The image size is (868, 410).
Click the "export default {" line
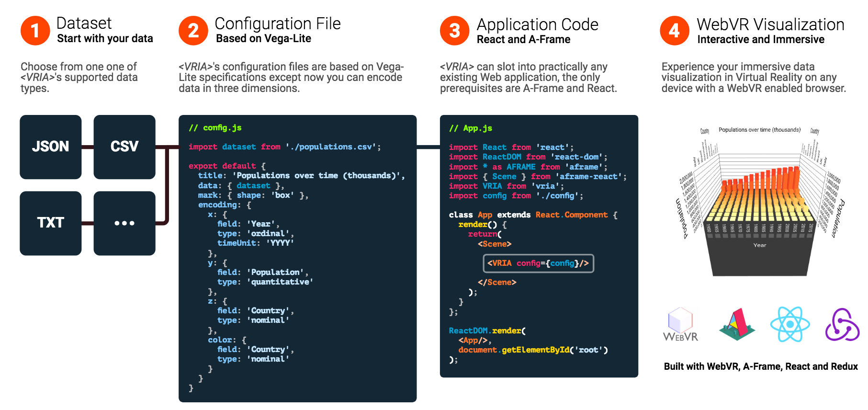pos(227,166)
